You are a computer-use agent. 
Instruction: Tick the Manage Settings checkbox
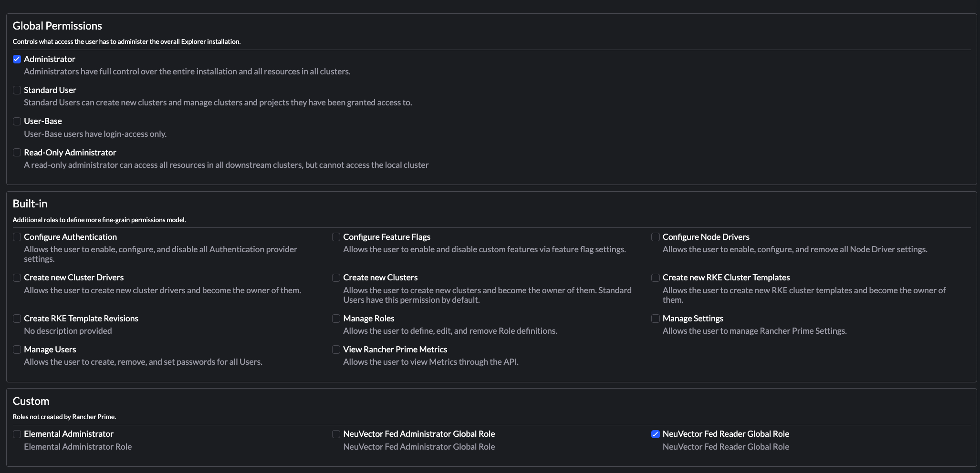[656, 319]
